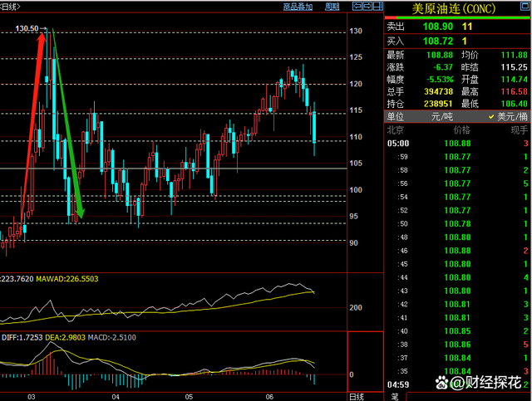Click the left arrow previous-contract icon
The width and height of the screenshot is (532, 401).
[357, 6]
